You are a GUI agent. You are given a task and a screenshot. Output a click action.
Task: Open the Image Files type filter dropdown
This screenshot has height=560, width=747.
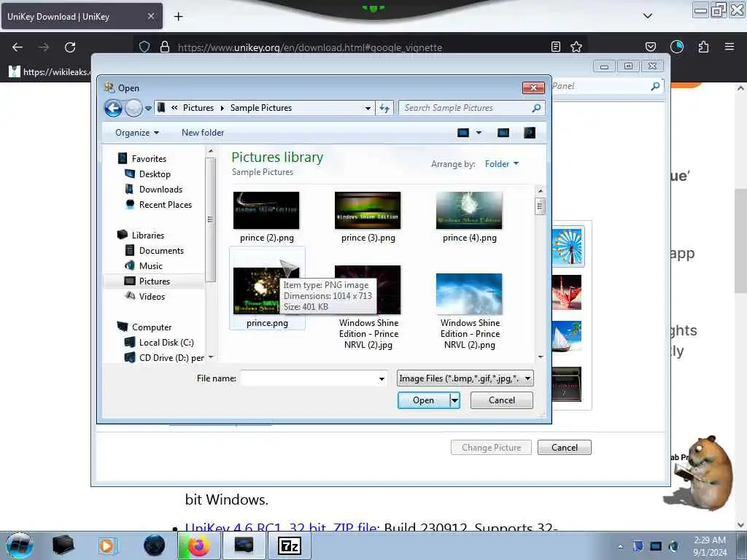click(x=465, y=378)
